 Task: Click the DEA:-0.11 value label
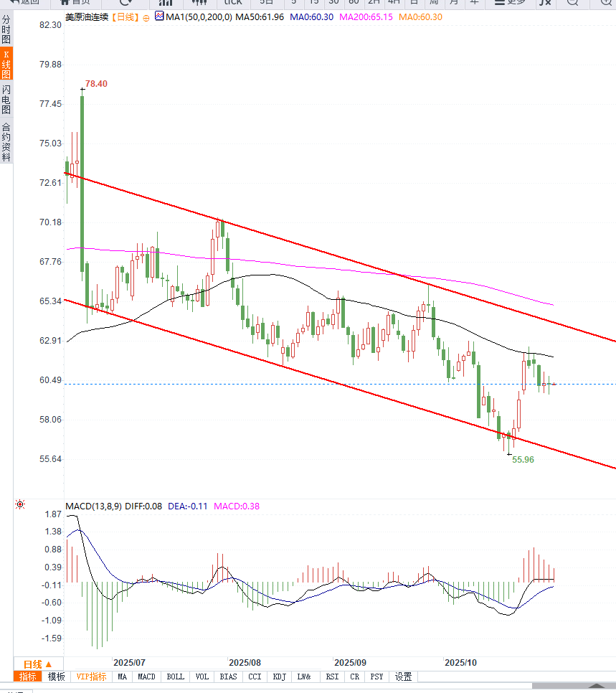click(188, 506)
